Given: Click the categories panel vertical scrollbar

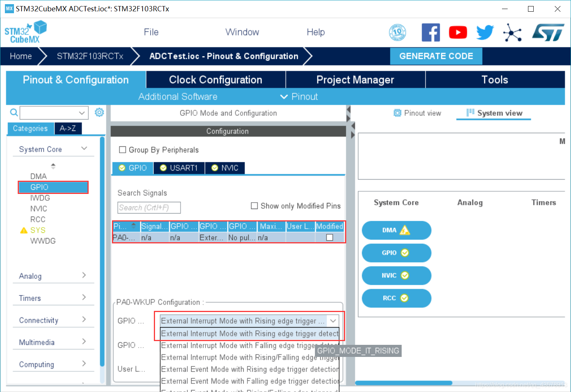Looking at the screenshot, I should pyautogui.click(x=102, y=252).
